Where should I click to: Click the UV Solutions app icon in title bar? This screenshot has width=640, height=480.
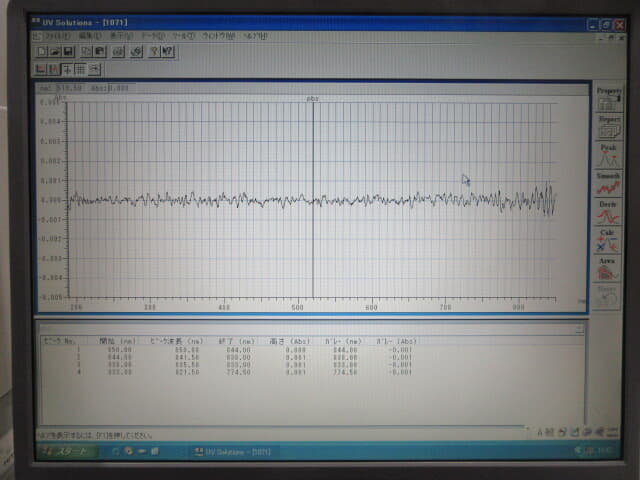[x=36, y=22]
